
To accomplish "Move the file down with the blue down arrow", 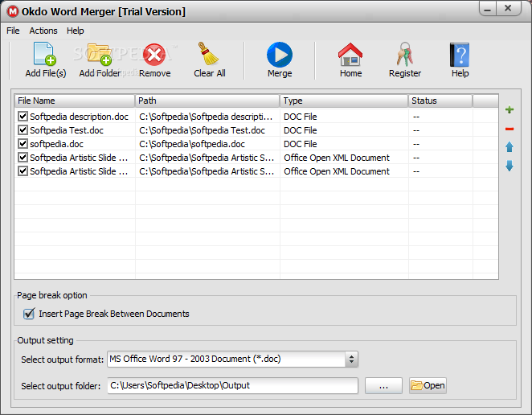I will pos(509,166).
